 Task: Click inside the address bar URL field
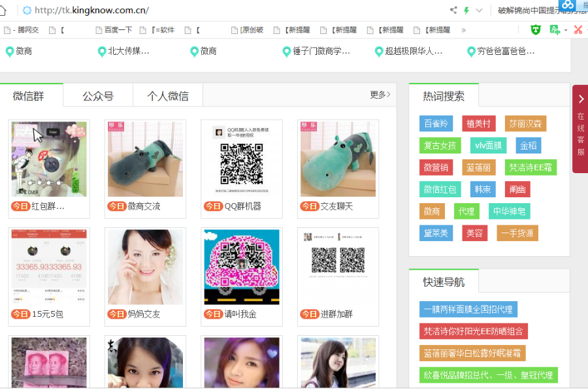(x=131, y=10)
